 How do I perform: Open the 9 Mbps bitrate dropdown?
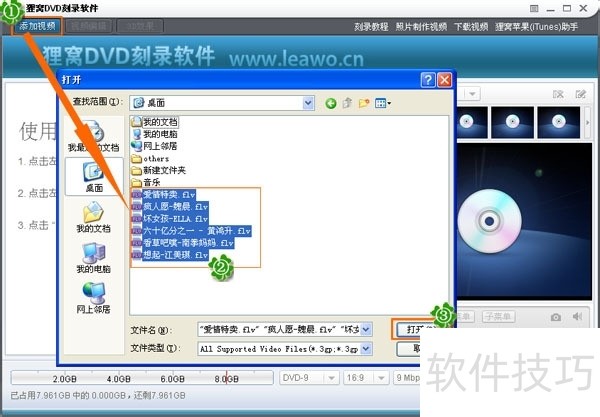point(408,378)
